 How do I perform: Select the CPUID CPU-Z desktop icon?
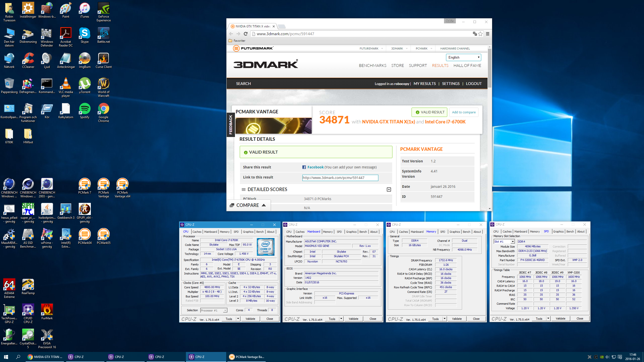click(28, 313)
